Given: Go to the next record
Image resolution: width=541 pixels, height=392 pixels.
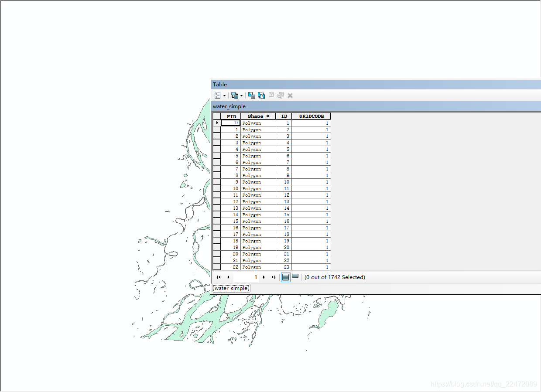Looking at the screenshot, I should tap(264, 277).
